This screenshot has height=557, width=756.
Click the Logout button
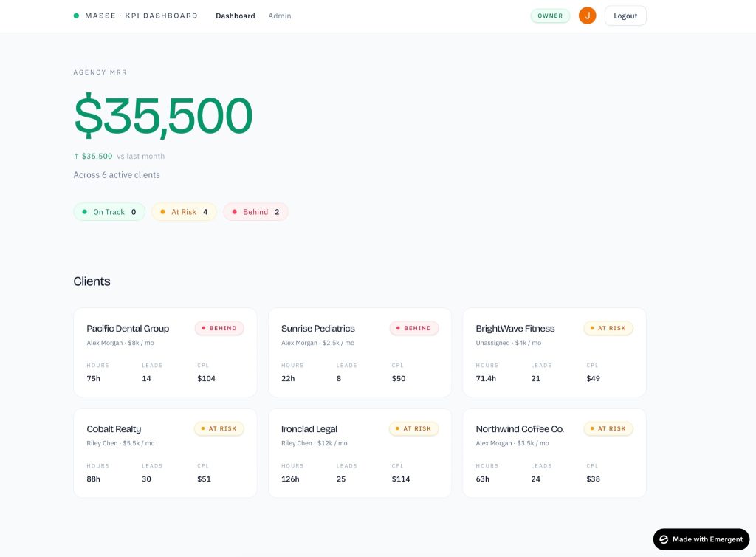pos(625,16)
